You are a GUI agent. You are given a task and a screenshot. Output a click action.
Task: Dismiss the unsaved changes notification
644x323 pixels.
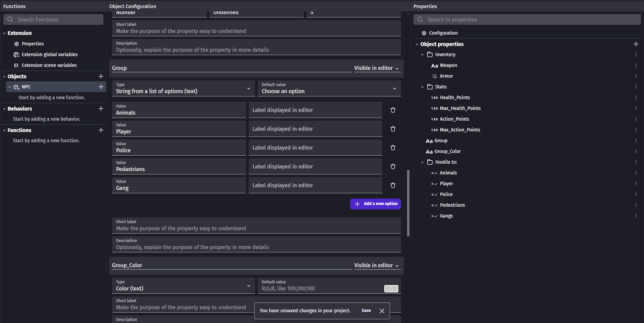[382, 311]
